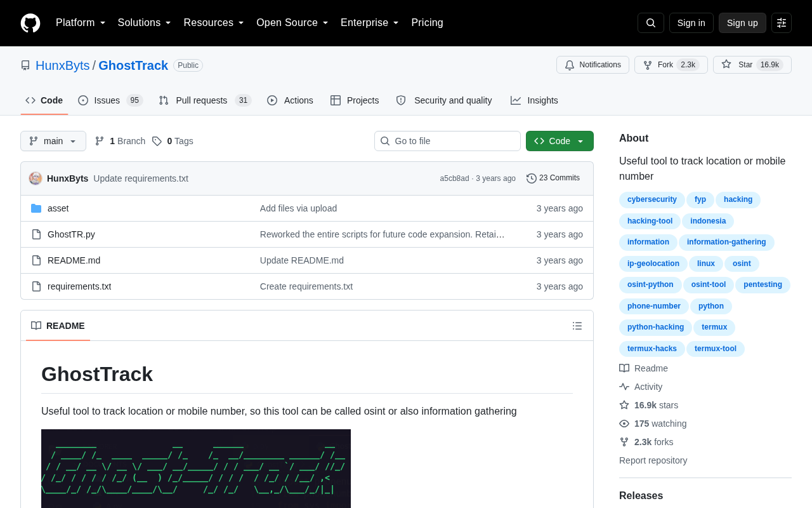
Task: View 23 Commits history
Action: 553,178
